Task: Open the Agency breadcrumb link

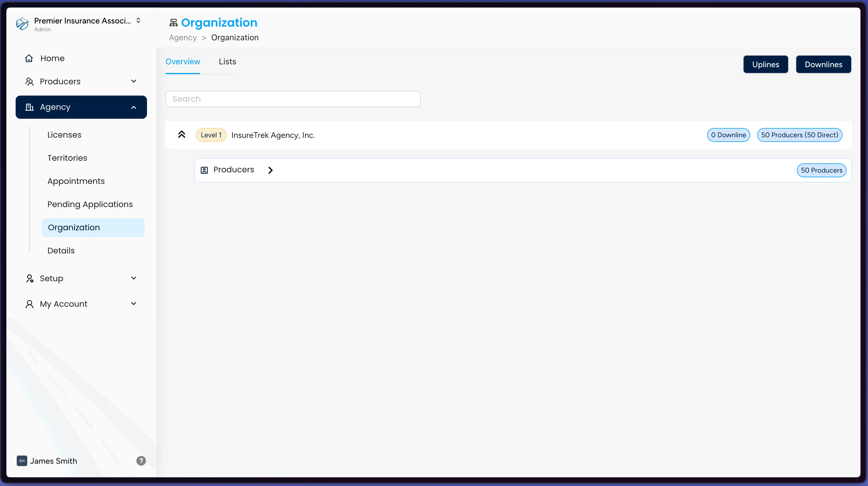Action: click(x=183, y=37)
